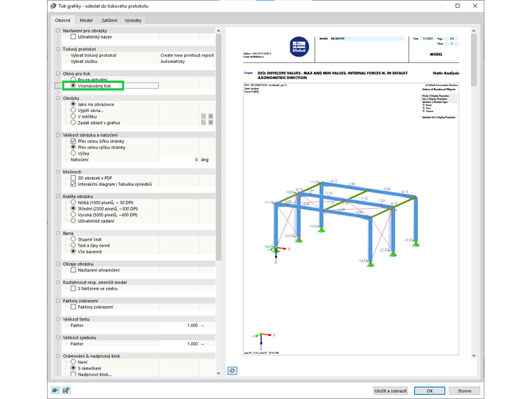The image size is (532, 399).
Task: Select Text a čáry černě option
Action: [x=73, y=245]
